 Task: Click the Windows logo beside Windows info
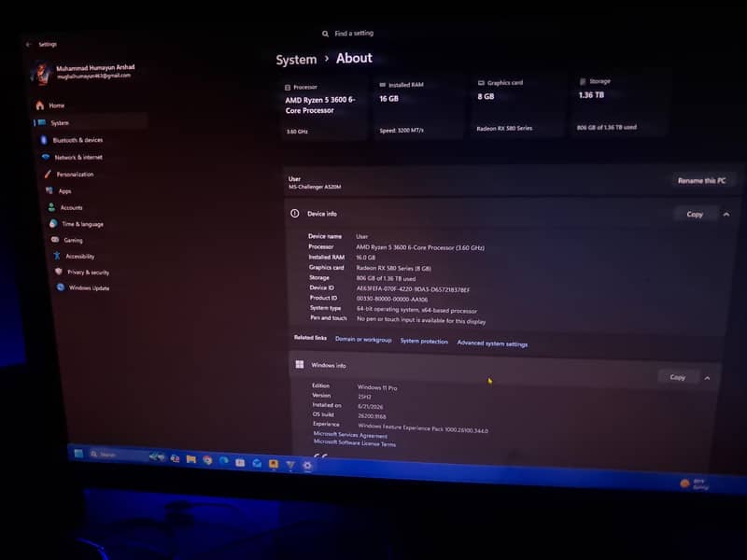click(x=299, y=364)
